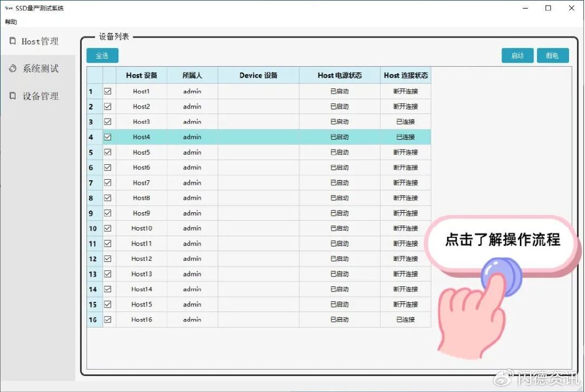Click the 全选 select-all button
This screenshot has height=392, width=585.
[102, 55]
